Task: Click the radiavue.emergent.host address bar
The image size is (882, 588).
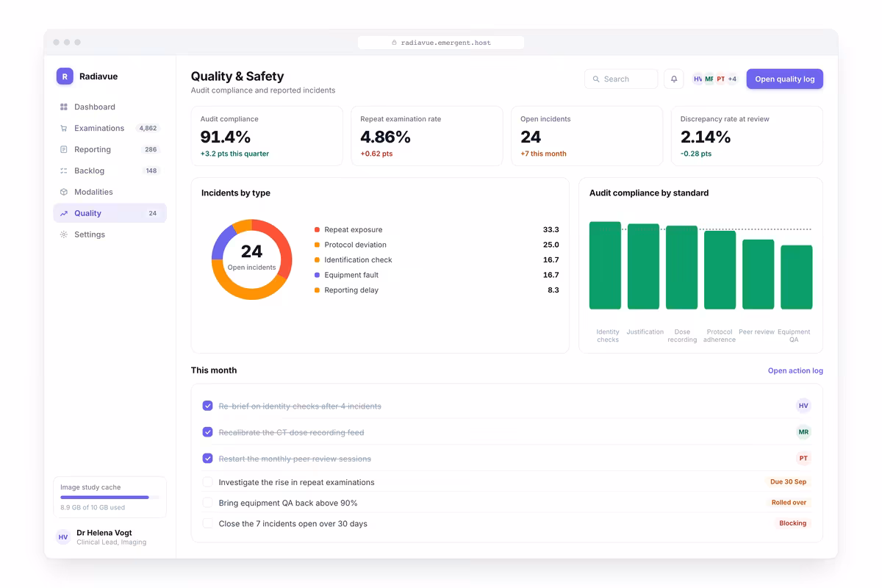Action: (441, 43)
